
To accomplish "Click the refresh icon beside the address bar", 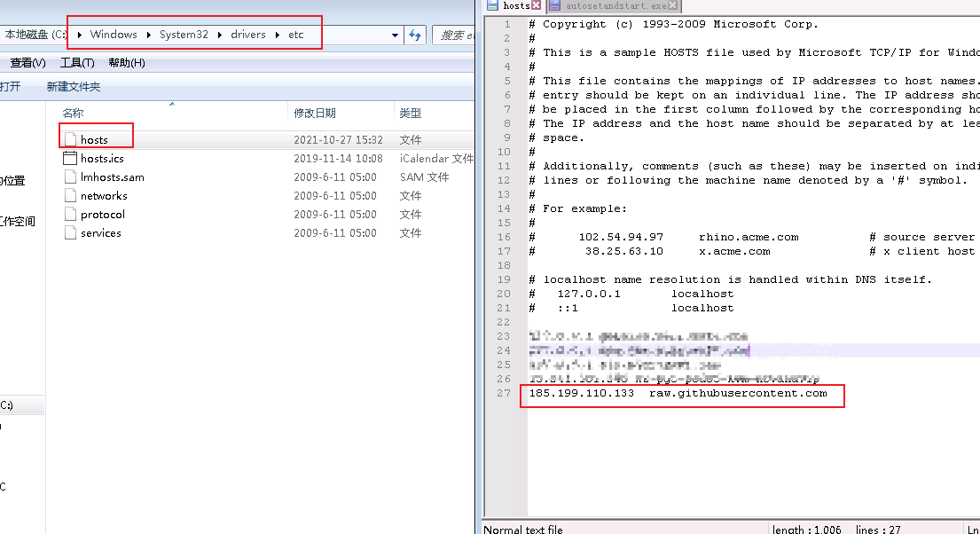I will (x=415, y=34).
